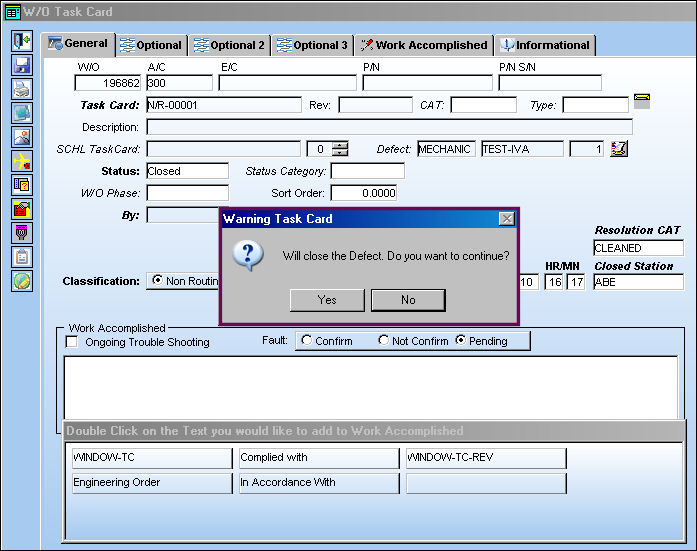Click the exit door icon in sidebar
This screenshot has height=551, width=697.
(22, 41)
